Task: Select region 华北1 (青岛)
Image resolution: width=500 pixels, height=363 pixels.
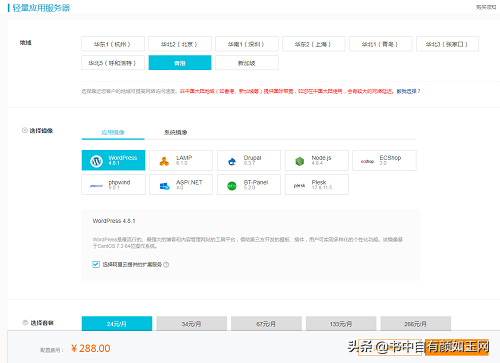Action: pyautogui.click(x=381, y=44)
